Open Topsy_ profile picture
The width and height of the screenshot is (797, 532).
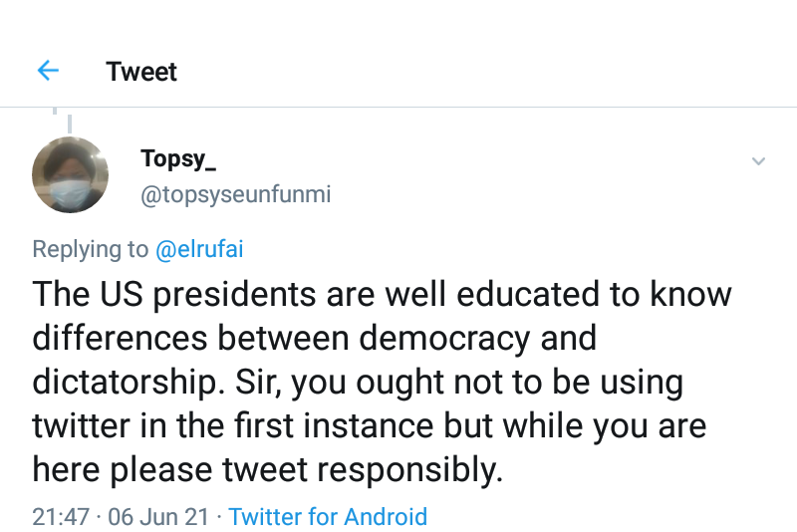coord(71,174)
